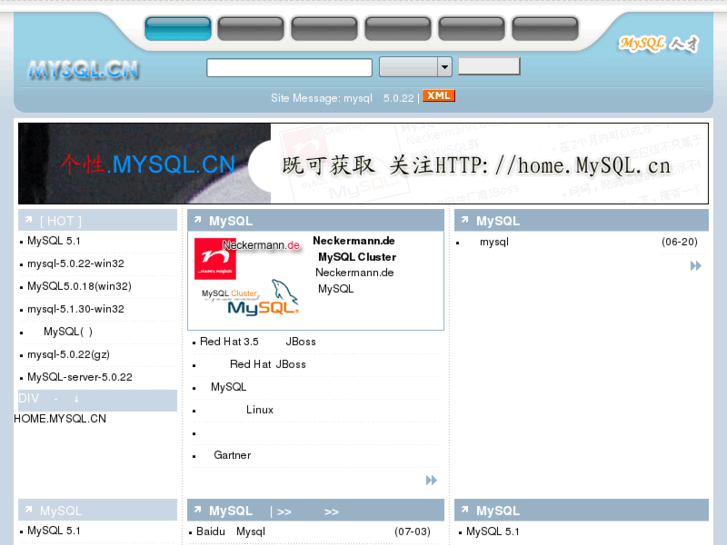Click arrow icon in bottom-middle MySQL panel header
This screenshot has height=545, width=727.
pos(198,510)
